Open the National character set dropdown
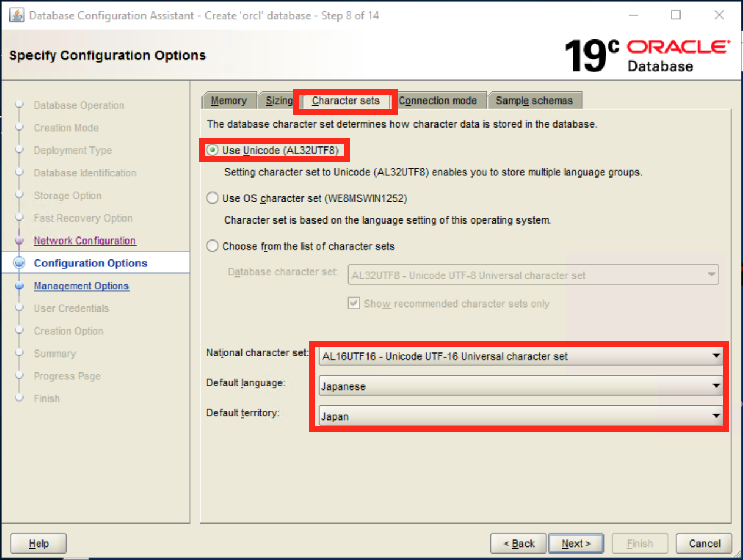The width and height of the screenshot is (743, 560). click(520, 355)
